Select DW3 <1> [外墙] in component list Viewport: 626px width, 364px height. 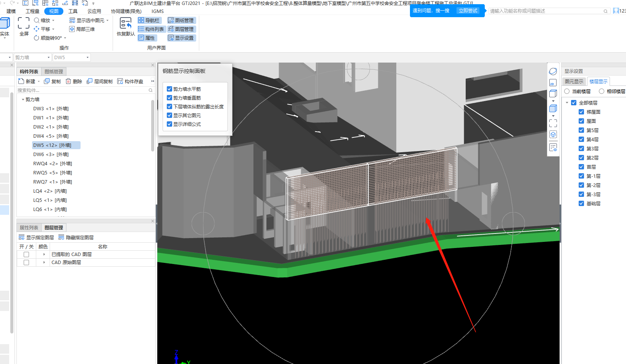[51, 109]
